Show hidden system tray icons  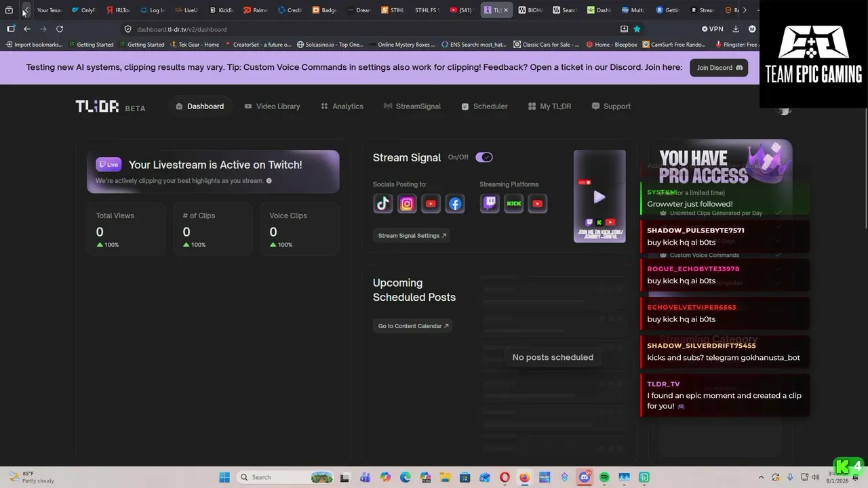[x=761, y=477]
